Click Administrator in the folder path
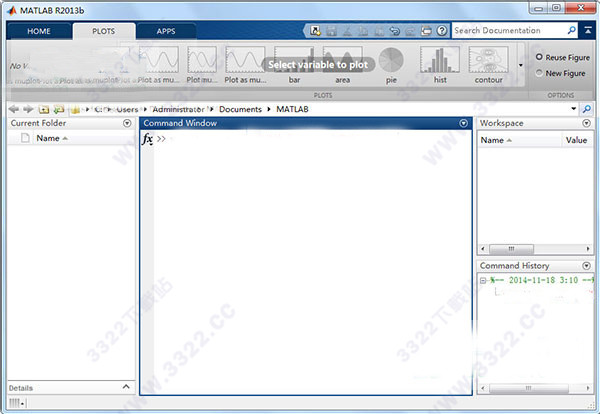The height and width of the screenshot is (414, 600). pos(178,109)
